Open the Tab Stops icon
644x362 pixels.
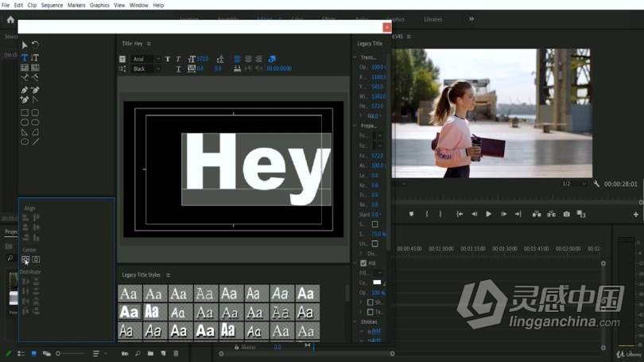238,69
